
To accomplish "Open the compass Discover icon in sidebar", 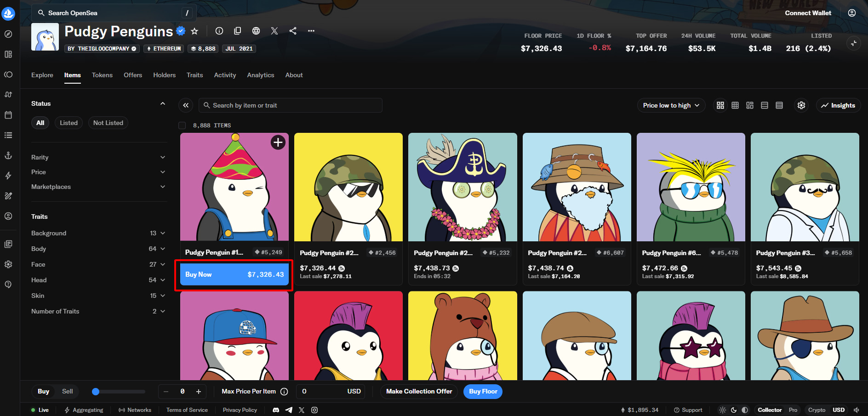I will [8, 34].
